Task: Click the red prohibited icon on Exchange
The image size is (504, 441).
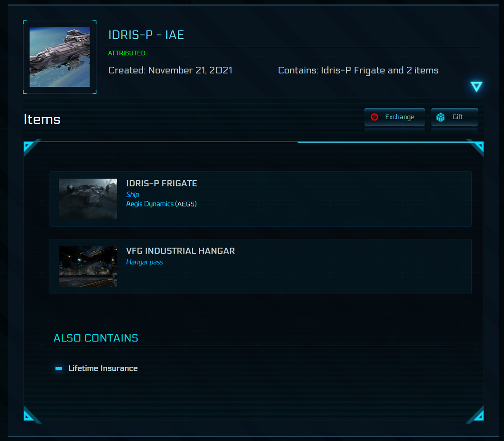Action: (x=374, y=117)
